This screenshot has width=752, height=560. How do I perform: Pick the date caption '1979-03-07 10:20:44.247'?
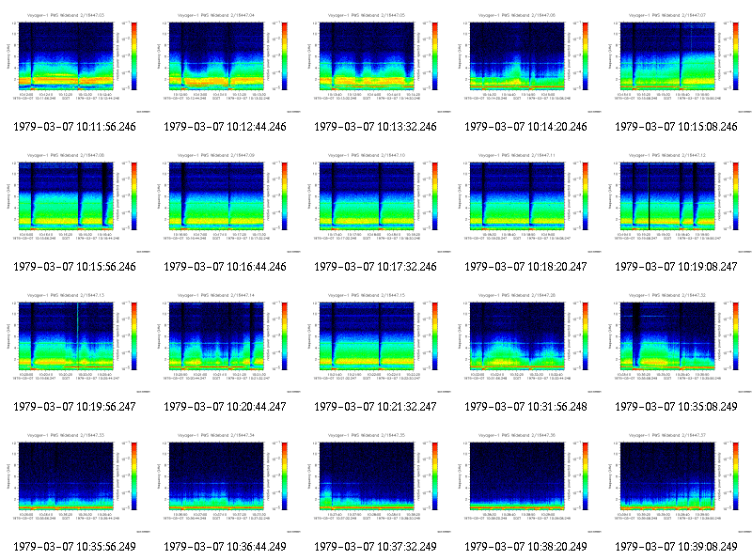click(x=225, y=407)
